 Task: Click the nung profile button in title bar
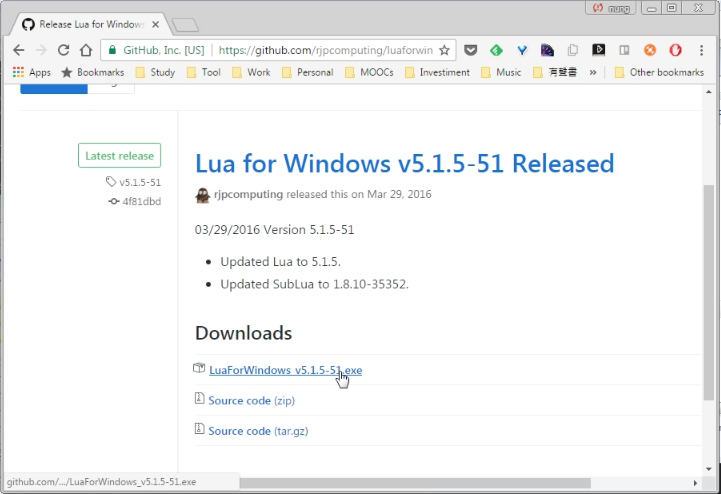tap(611, 8)
